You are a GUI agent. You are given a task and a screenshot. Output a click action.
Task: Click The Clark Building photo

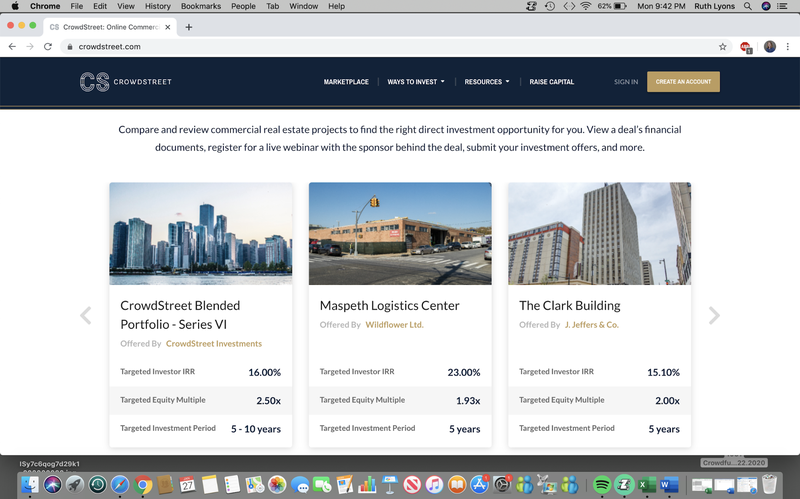tap(599, 234)
